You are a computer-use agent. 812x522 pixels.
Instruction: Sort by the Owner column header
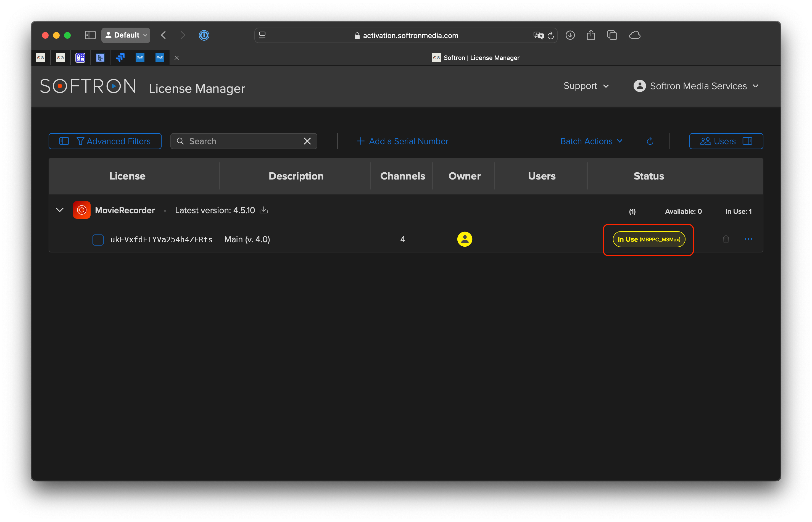coord(464,176)
